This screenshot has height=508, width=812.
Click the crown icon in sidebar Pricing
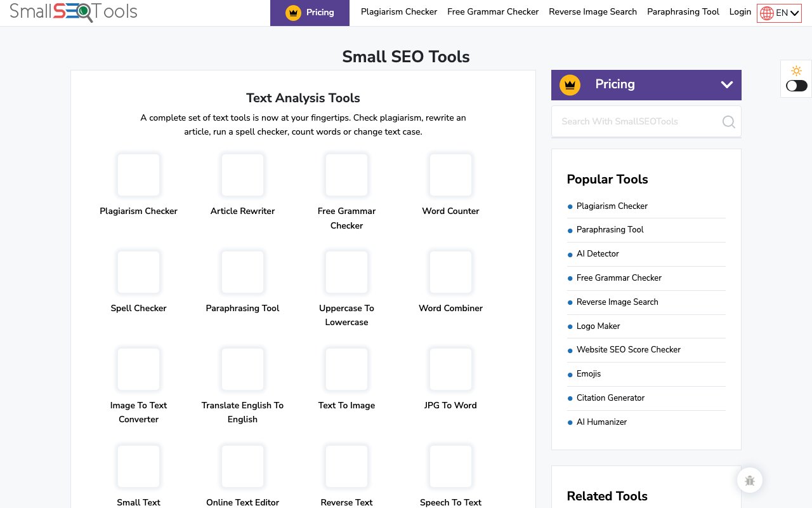(x=570, y=84)
